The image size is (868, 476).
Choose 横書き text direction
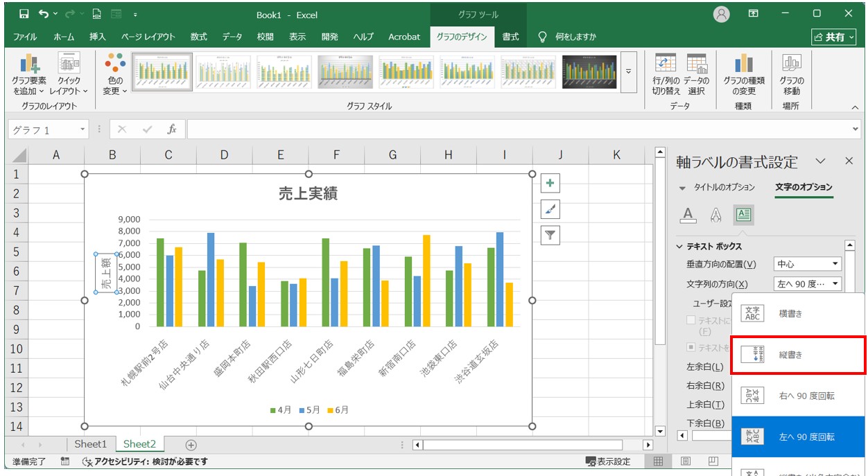coord(798,314)
